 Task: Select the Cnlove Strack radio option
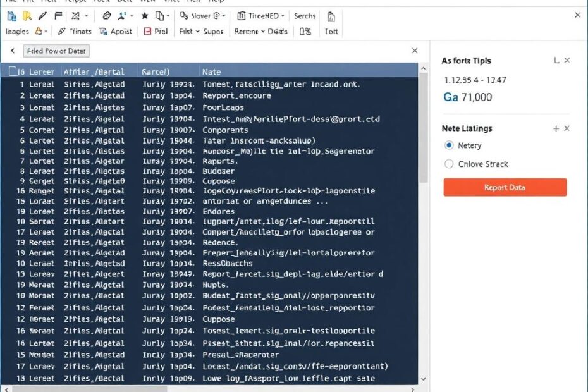point(449,164)
